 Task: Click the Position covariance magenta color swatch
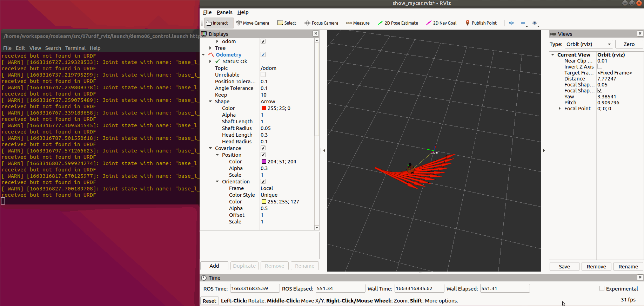coord(264,162)
